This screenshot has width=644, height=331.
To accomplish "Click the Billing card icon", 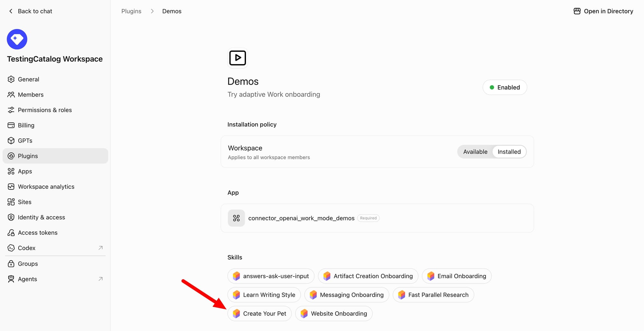I will pos(11,125).
